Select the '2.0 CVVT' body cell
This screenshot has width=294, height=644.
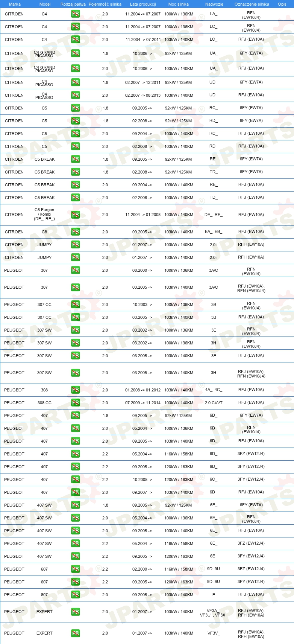click(x=214, y=403)
